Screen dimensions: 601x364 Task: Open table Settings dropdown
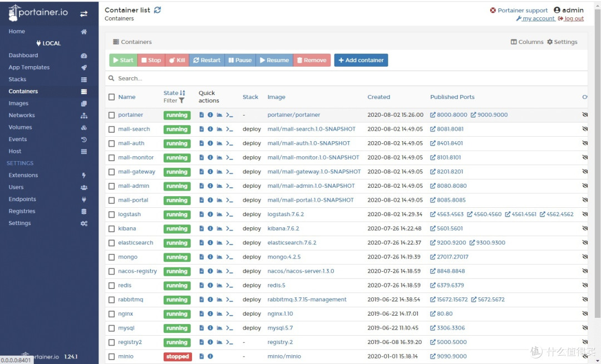(562, 42)
